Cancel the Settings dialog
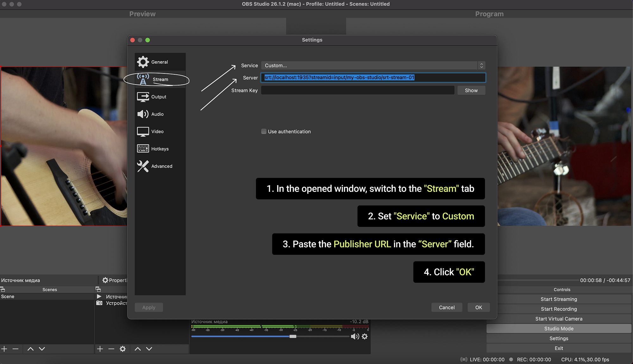The width and height of the screenshot is (633, 364). pyautogui.click(x=447, y=307)
